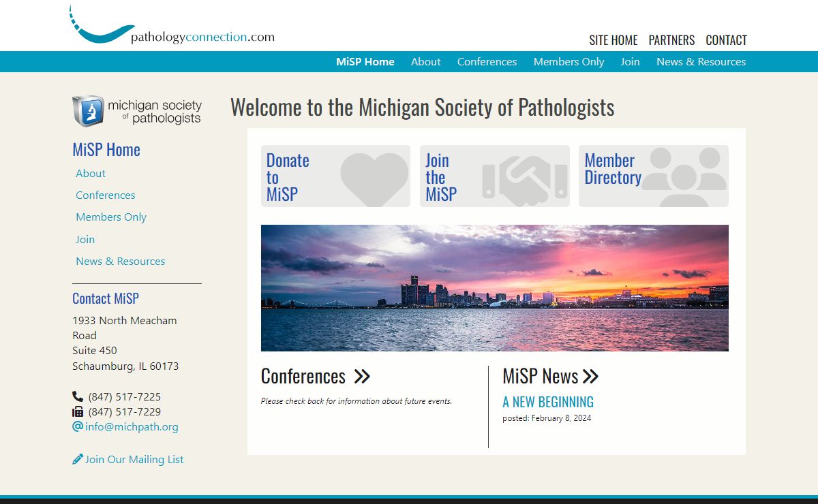Click the phone number (847) 517-7225
Viewport: 818px width, 504px height.
pos(125,396)
